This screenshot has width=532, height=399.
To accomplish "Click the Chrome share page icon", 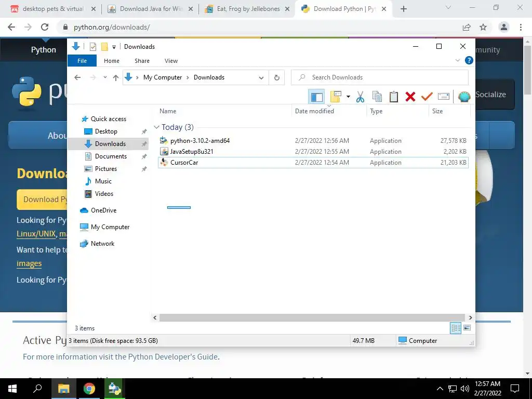I will tap(467, 27).
